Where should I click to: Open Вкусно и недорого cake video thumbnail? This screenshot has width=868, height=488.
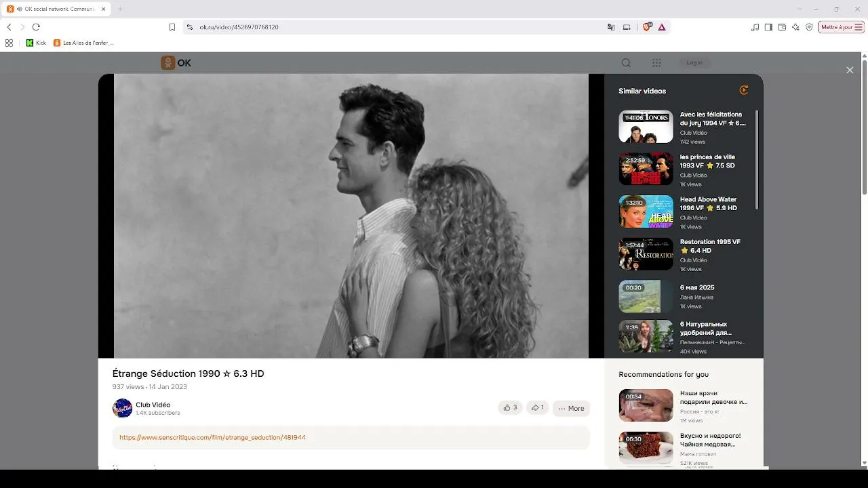tap(646, 448)
